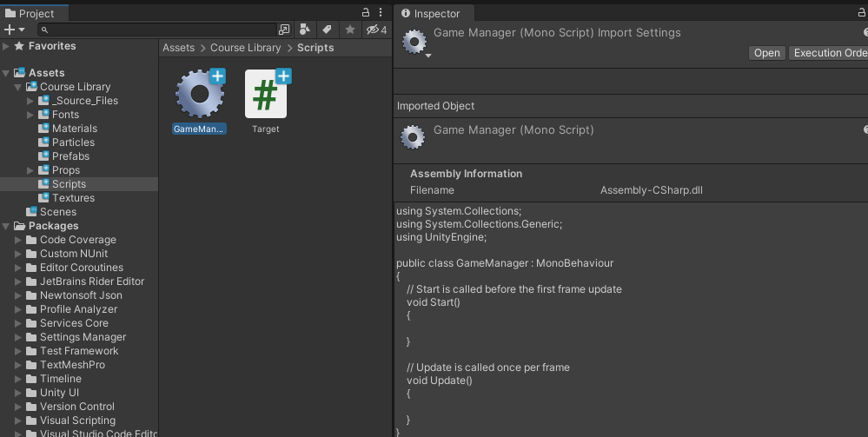Toggle hidden packages visibility eye icon
The width and height of the screenshot is (868, 437).
point(376,30)
